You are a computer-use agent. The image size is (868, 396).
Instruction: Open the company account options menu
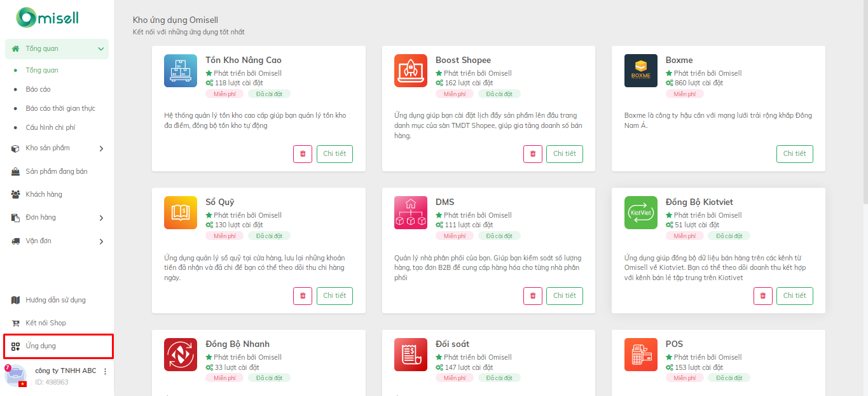pyautogui.click(x=106, y=372)
